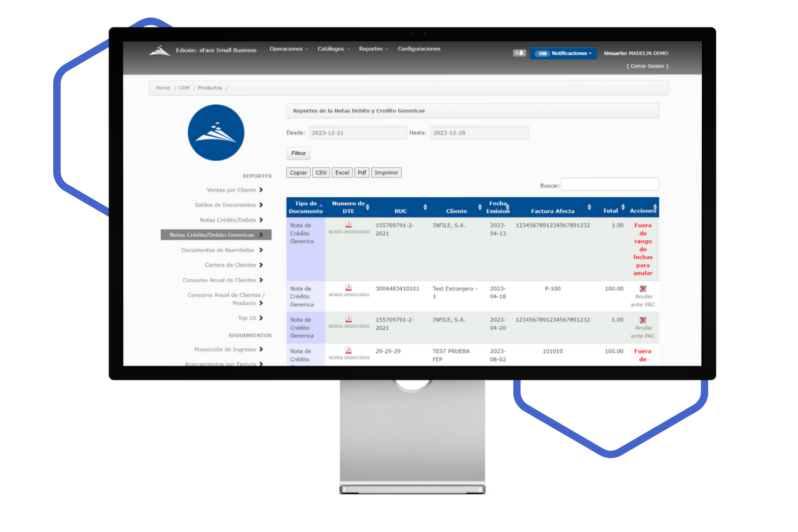Click the large blue circular company logo

pos(216,132)
